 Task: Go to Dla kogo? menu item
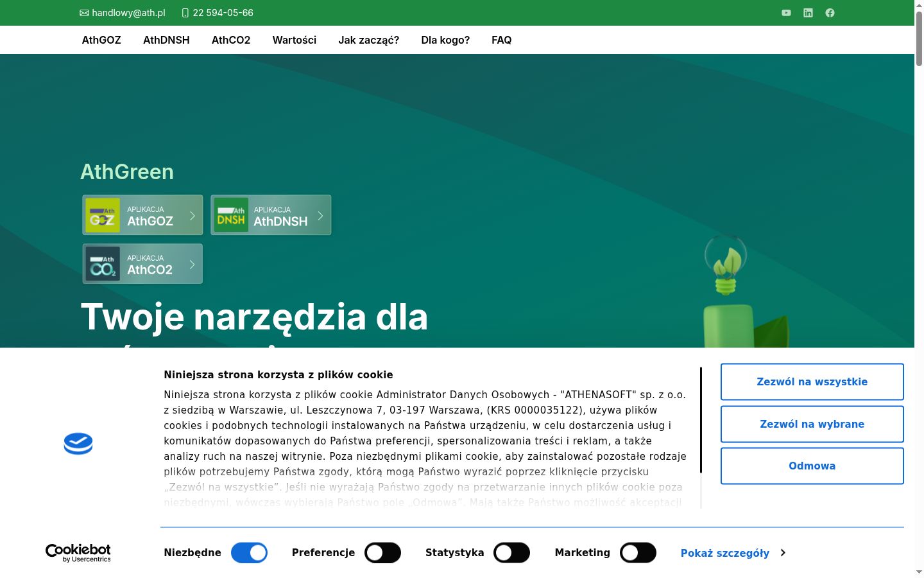(x=445, y=40)
